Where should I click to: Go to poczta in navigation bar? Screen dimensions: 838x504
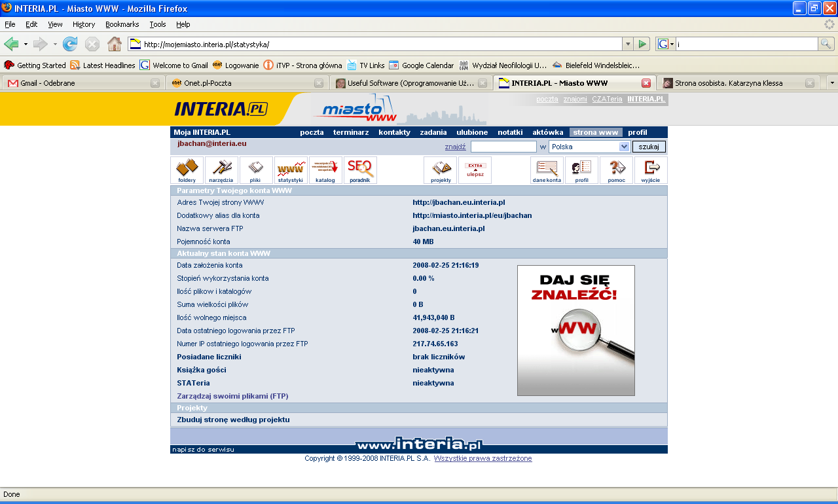coord(312,132)
